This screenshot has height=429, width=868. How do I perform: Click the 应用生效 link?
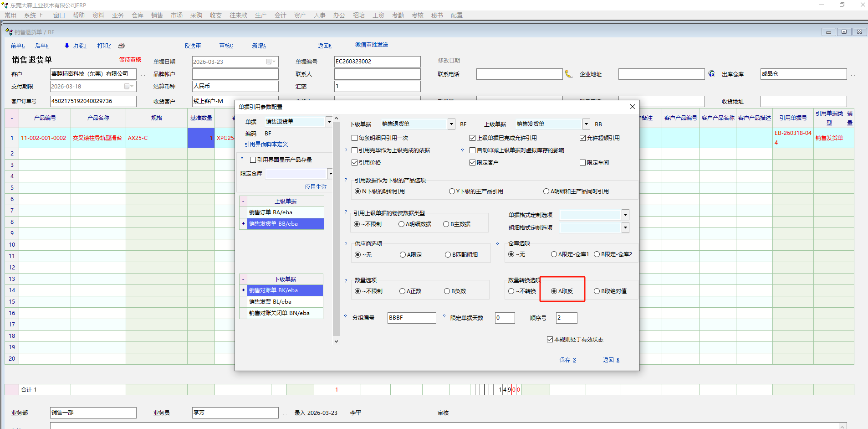[316, 187]
